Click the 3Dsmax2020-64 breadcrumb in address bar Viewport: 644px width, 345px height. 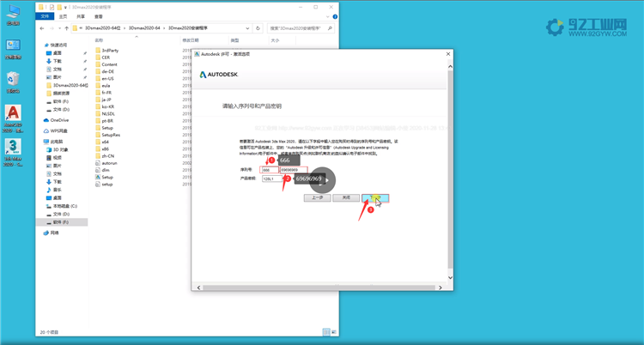point(143,28)
